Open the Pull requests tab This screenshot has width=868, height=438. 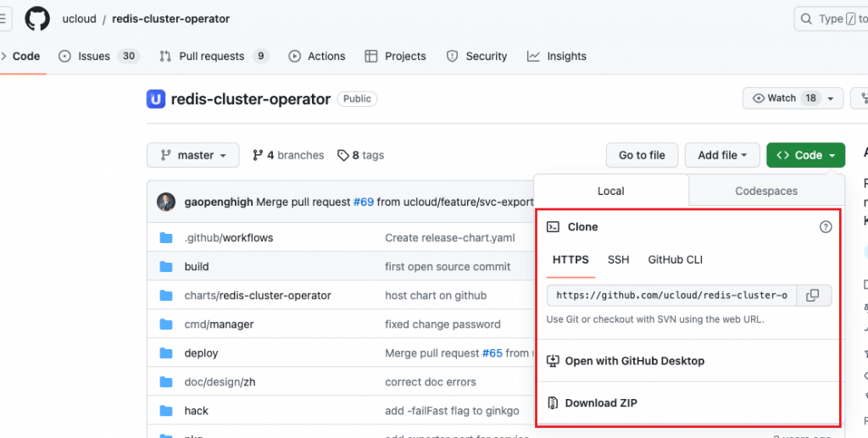214,57
